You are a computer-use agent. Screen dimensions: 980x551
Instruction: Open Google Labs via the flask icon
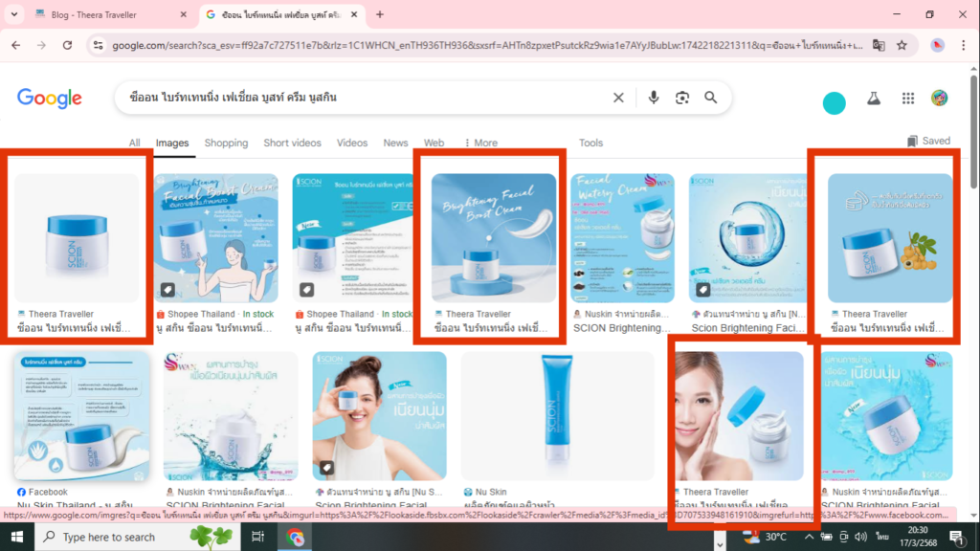pyautogui.click(x=873, y=97)
